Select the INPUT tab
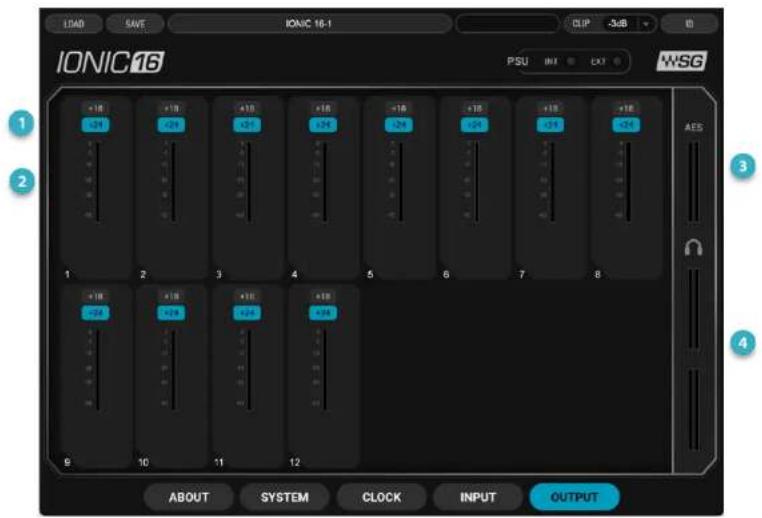The height and width of the screenshot is (518, 762). point(478,497)
